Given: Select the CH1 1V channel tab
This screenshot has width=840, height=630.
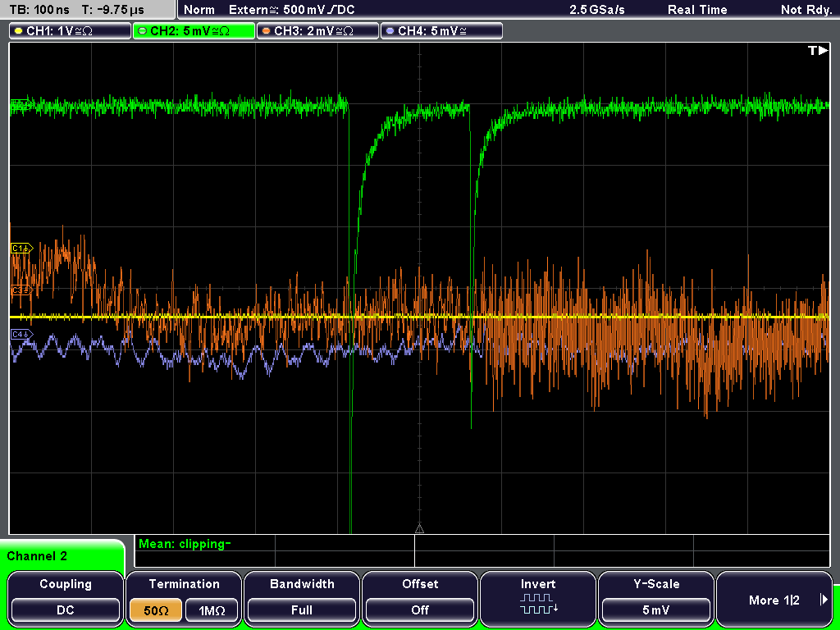Looking at the screenshot, I should [x=71, y=31].
